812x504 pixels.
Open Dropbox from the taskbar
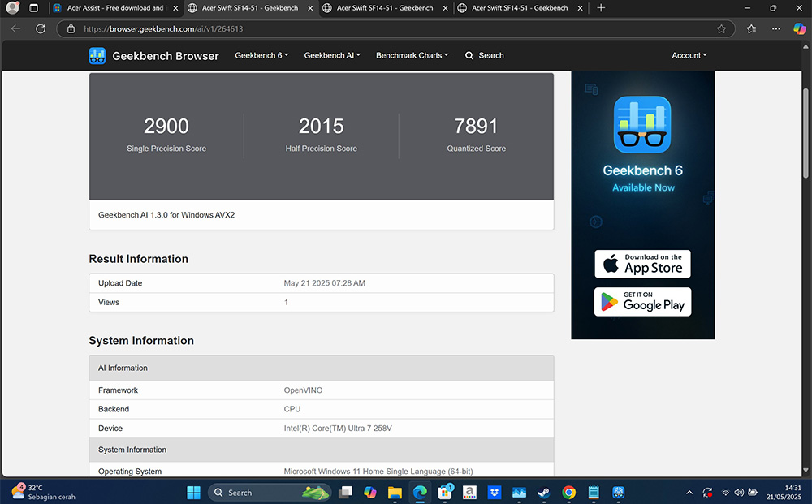494,493
